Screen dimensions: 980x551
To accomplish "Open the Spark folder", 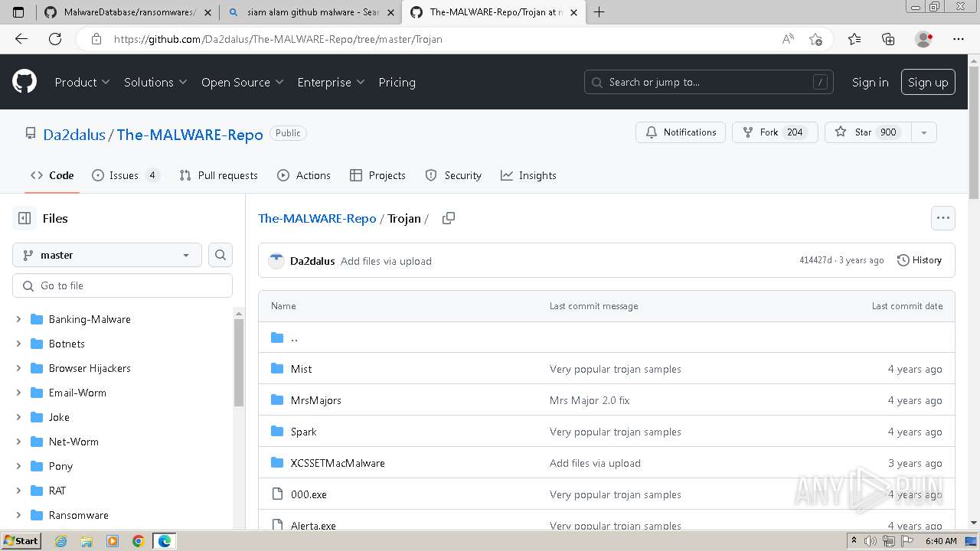I will tap(304, 432).
